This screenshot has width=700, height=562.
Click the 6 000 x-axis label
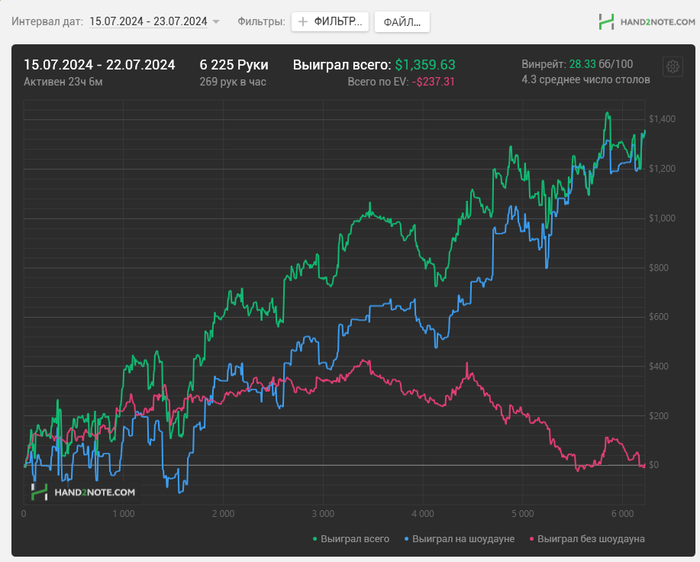tap(623, 514)
